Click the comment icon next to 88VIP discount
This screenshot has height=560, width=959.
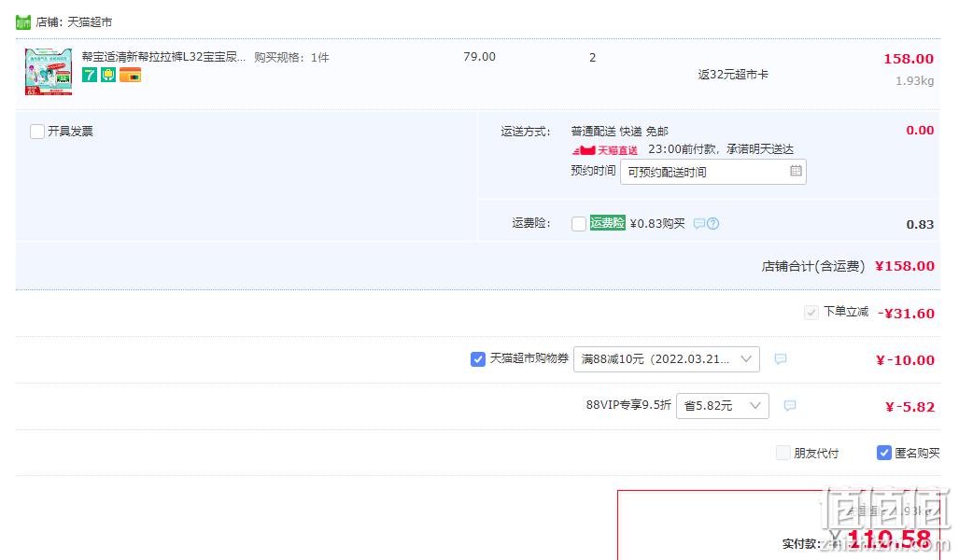[790, 405]
